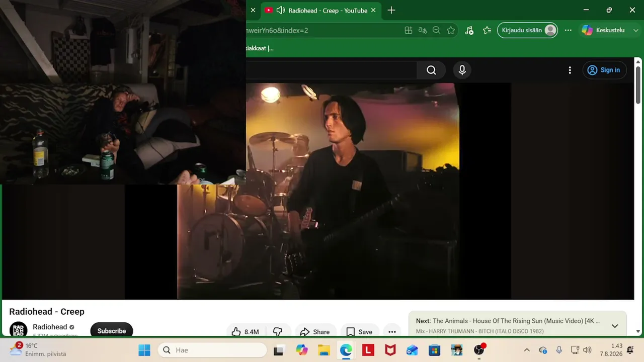Open Task View on the taskbar

278,350
